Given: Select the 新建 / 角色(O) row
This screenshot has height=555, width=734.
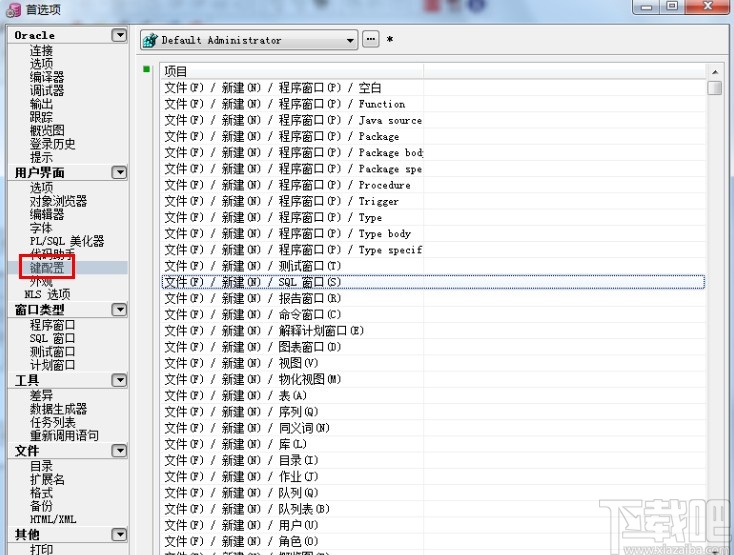Looking at the screenshot, I should (433, 541).
